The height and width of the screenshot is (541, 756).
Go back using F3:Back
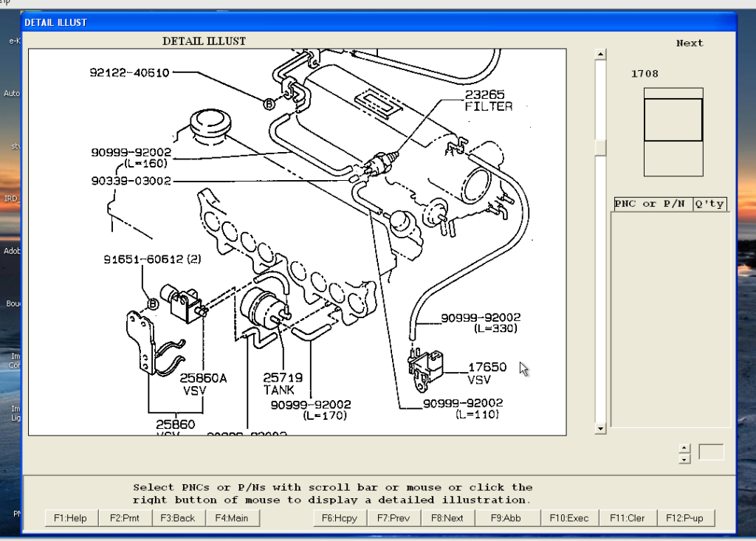pyautogui.click(x=179, y=518)
